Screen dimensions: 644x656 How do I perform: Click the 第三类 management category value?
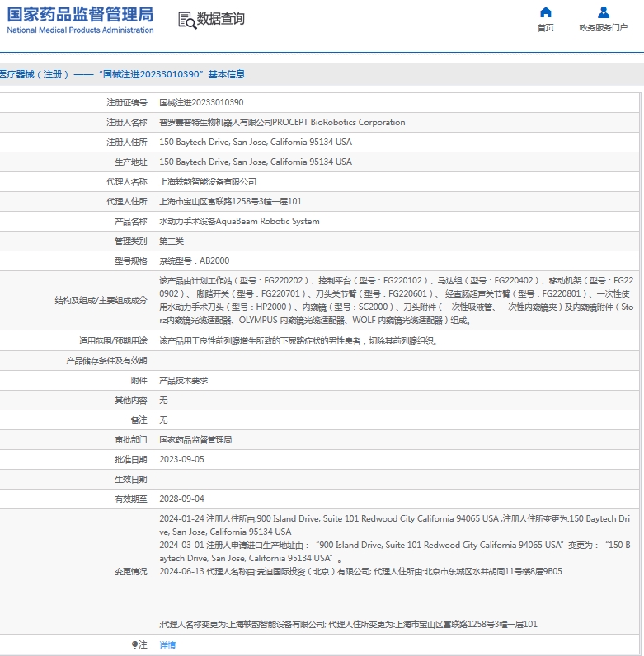[172, 241]
